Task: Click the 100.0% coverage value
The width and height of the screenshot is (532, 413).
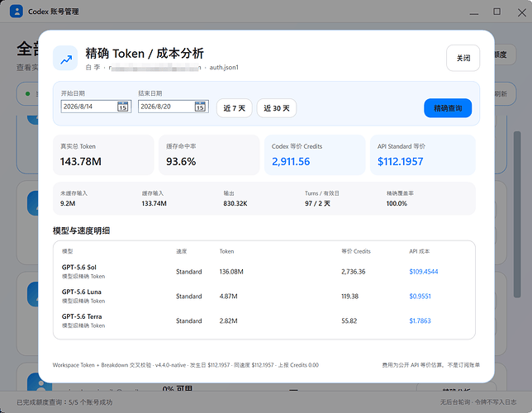Action: point(397,204)
